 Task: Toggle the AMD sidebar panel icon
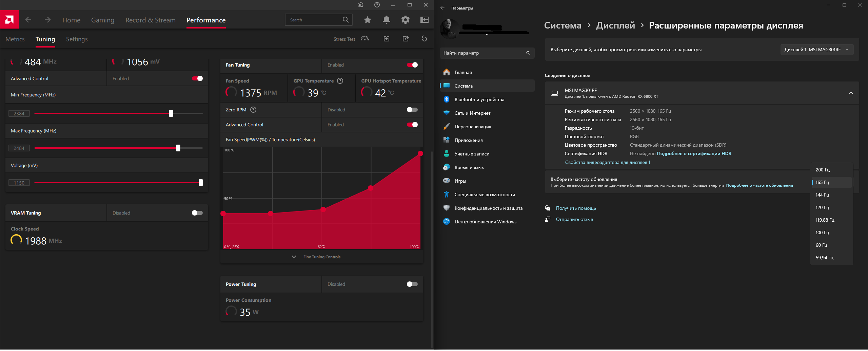[x=424, y=20]
